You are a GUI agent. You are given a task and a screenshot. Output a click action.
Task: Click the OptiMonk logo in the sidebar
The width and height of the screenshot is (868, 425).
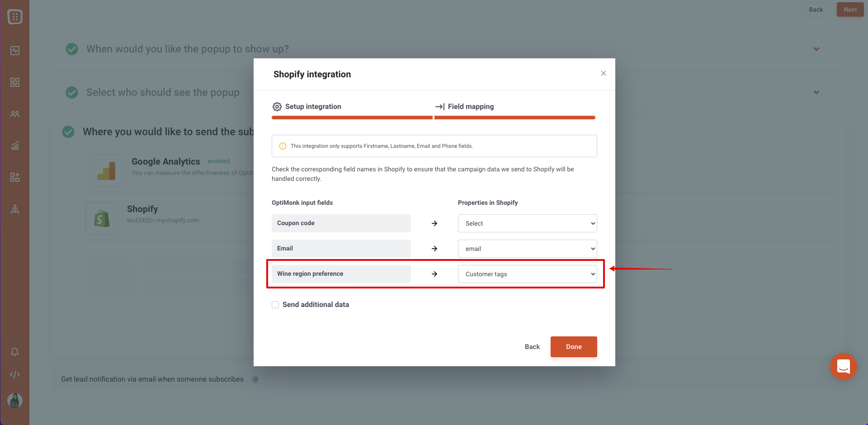[15, 17]
